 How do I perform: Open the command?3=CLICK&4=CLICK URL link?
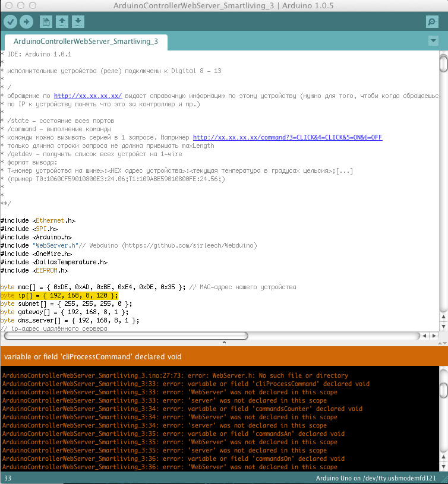point(288,137)
